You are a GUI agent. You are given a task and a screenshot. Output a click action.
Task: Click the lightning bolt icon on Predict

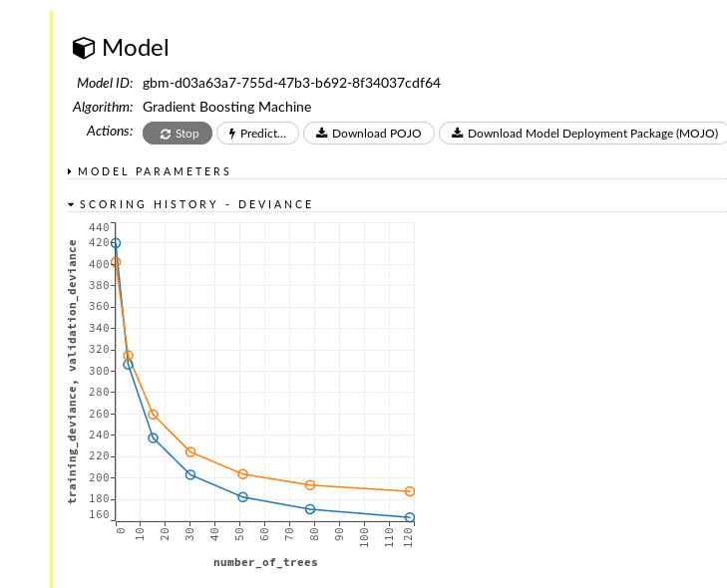[x=232, y=134]
